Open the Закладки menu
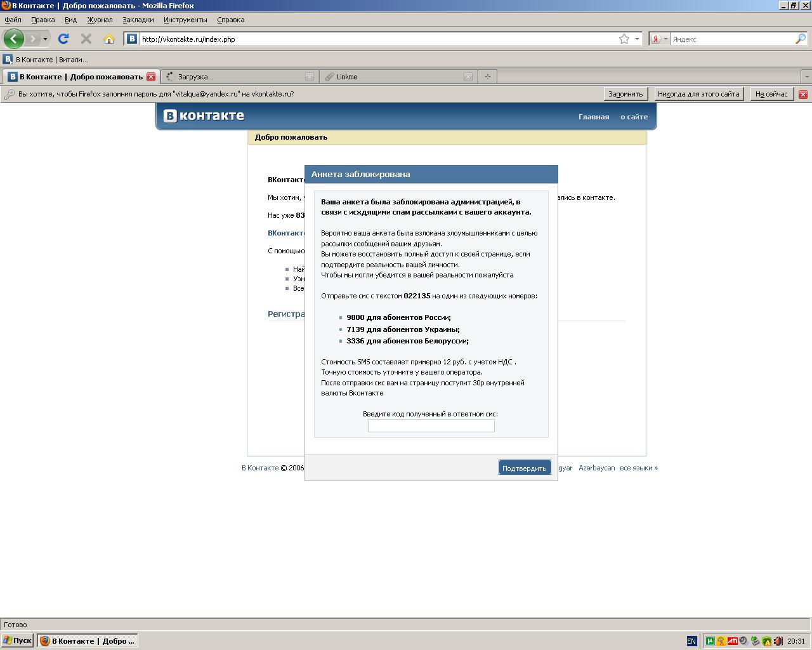 tap(138, 20)
